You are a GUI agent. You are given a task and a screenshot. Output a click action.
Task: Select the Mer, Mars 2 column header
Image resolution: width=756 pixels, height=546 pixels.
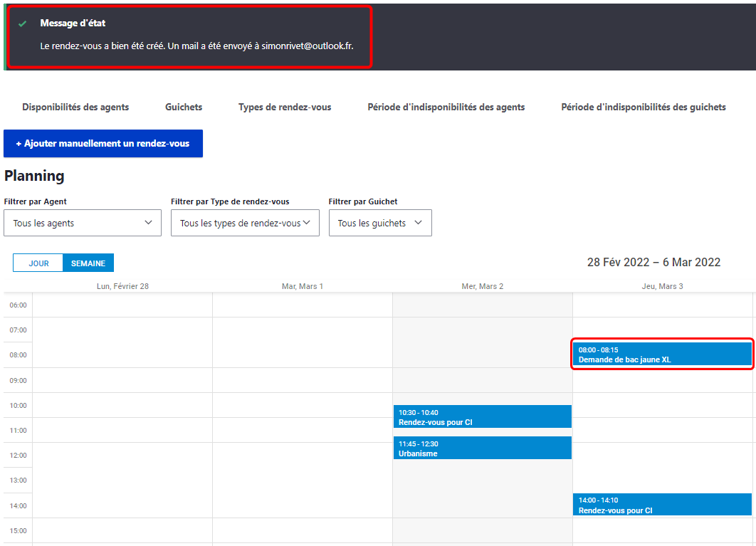pos(482,286)
